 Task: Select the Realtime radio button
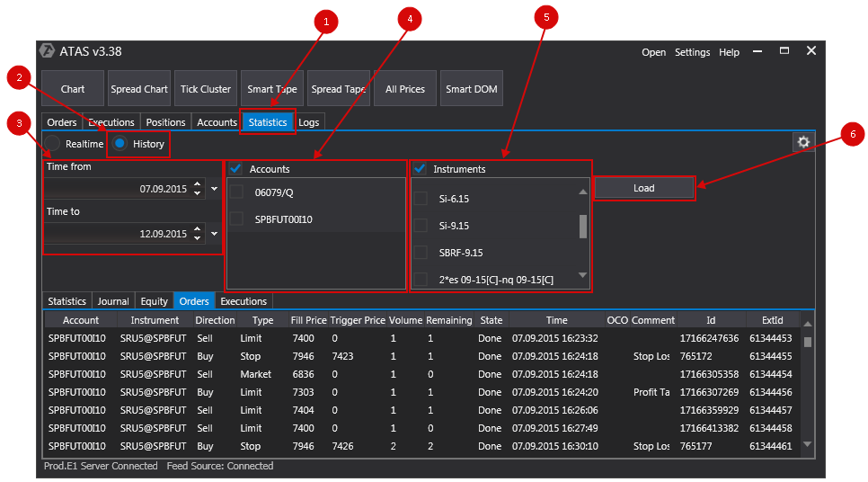[x=52, y=144]
